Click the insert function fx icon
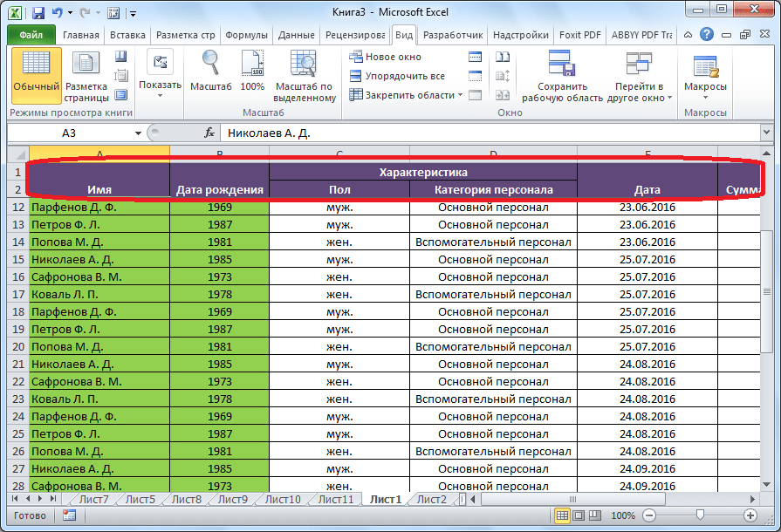The image size is (781, 532). [209, 133]
